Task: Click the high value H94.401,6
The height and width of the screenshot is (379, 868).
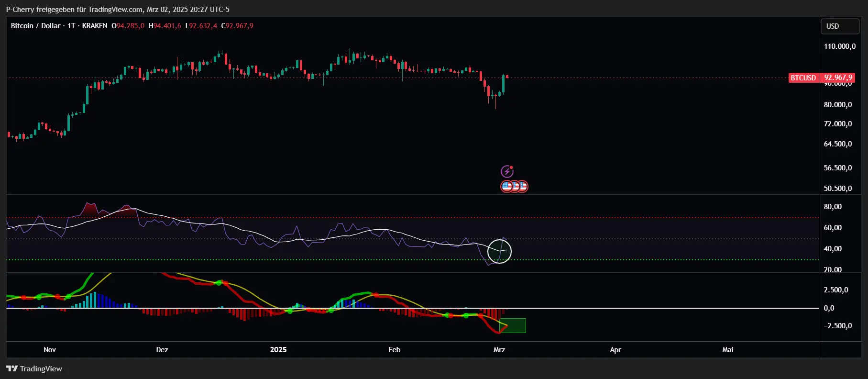Action: coord(165,26)
